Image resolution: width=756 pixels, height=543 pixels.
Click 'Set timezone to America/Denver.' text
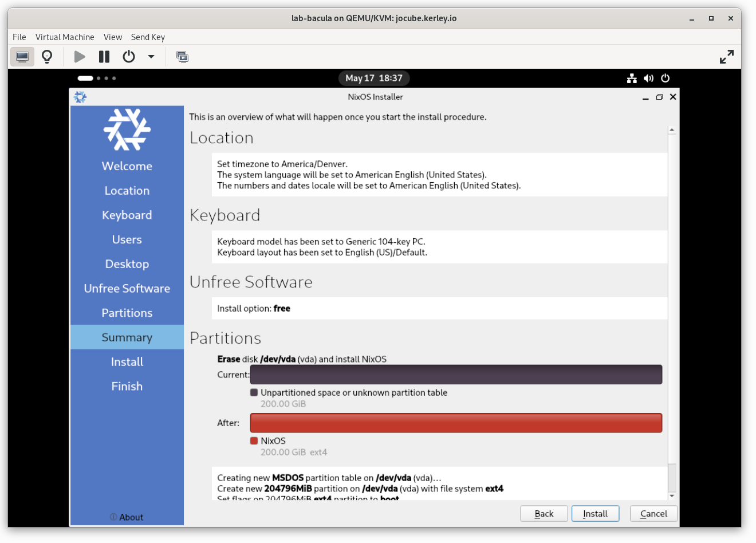pyautogui.click(x=282, y=164)
